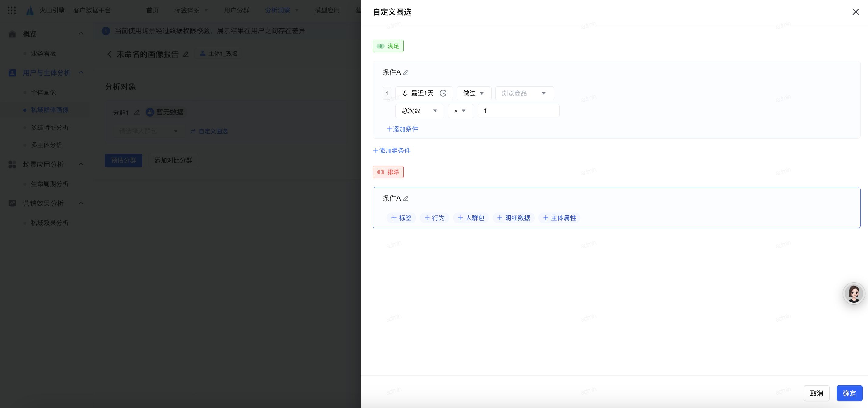Click the 场景应用分析 icon
868x408 pixels.
tap(12, 164)
